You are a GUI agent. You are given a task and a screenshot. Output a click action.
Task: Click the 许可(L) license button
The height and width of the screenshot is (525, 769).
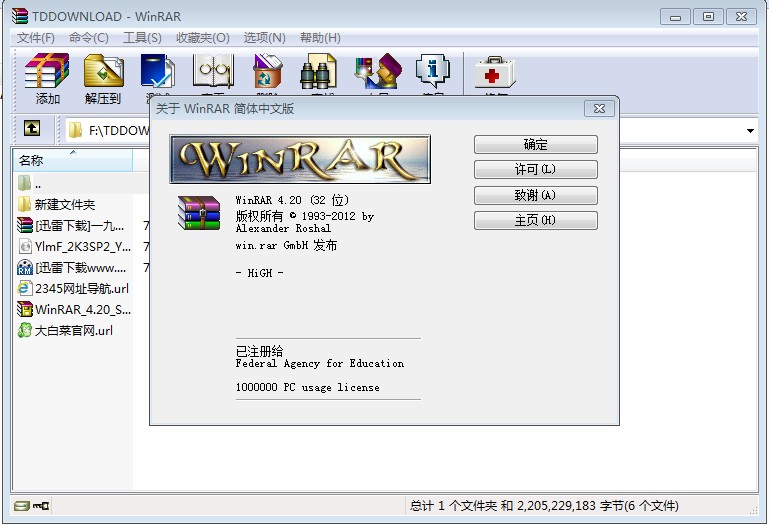[535, 170]
